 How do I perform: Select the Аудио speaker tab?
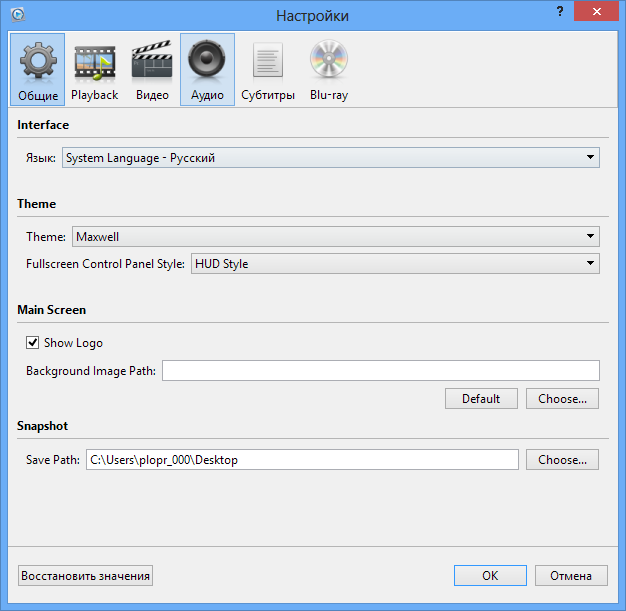click(x=207, y=69)
